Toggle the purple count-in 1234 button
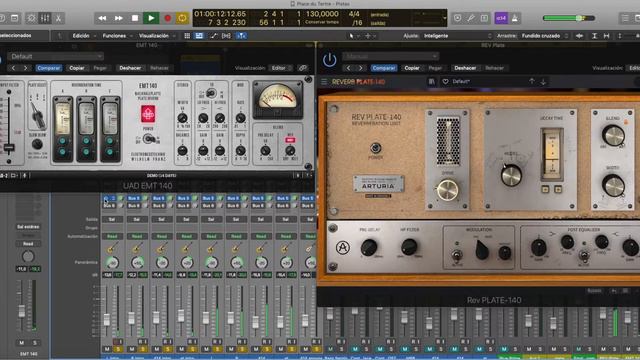Image resolution: width=640 pixels, height=360 pixels. [x=501, y=18]
